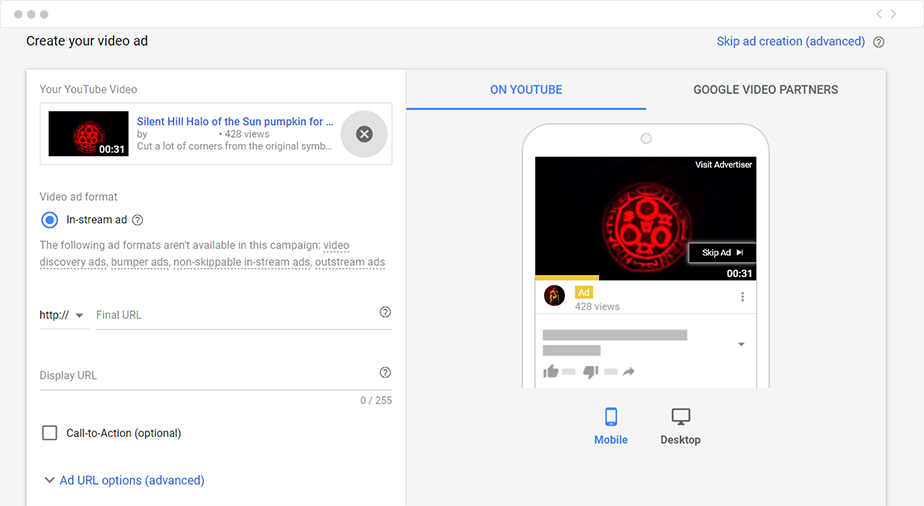Click '428 views' text in preview

[597, 306]
